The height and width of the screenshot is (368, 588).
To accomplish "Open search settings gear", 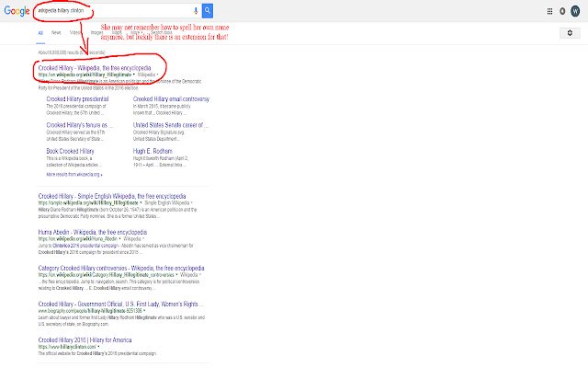I will pos(570,33).
